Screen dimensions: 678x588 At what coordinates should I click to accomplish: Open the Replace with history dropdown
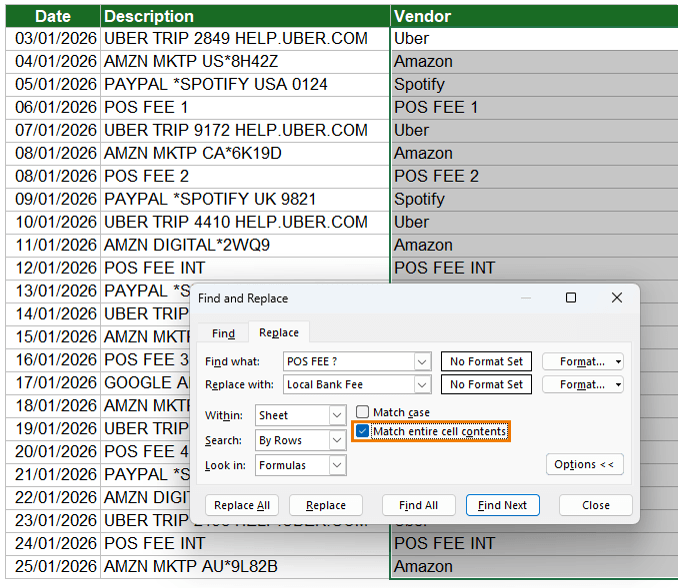422,384
